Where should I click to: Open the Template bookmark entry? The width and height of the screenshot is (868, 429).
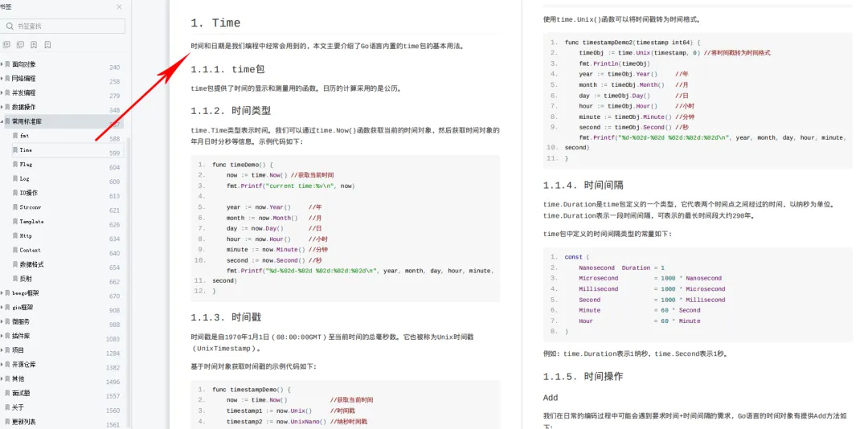[x=31, y=222]
